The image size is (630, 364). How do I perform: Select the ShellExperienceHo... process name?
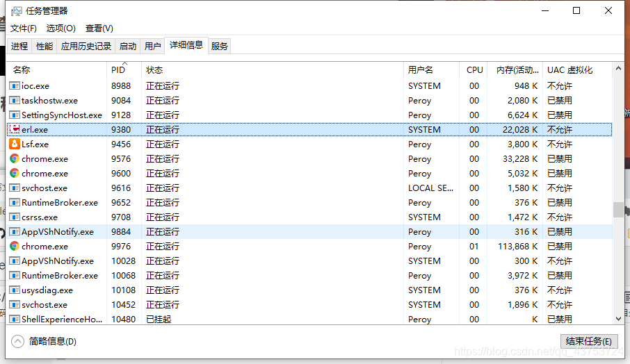[x=62, y=320]
